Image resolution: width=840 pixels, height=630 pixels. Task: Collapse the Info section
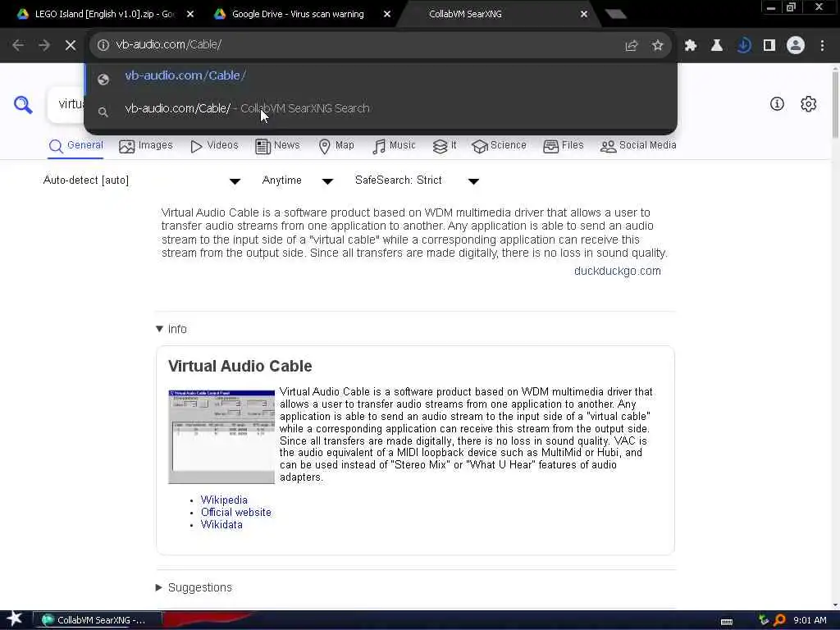tap(171, 329)
